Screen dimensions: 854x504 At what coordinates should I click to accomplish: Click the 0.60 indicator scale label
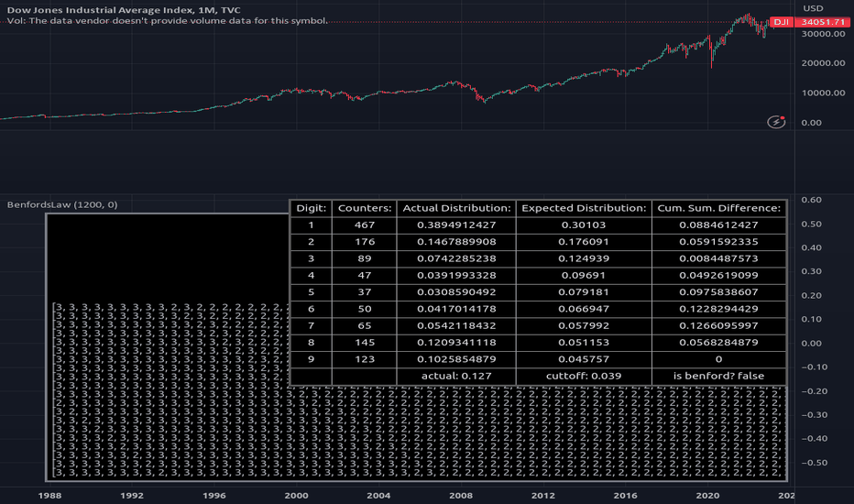(812, 200)
